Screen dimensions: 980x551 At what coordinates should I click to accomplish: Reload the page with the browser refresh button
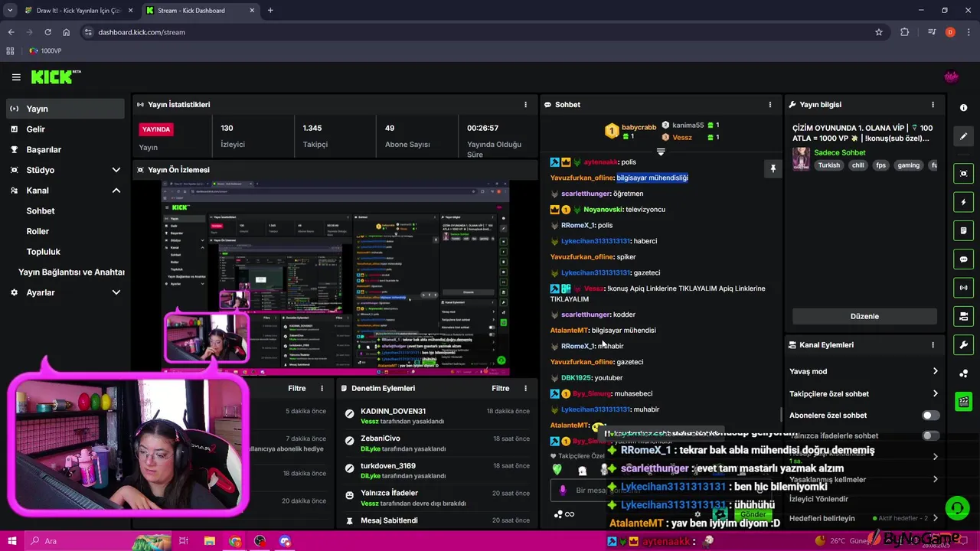coord(47,32)
